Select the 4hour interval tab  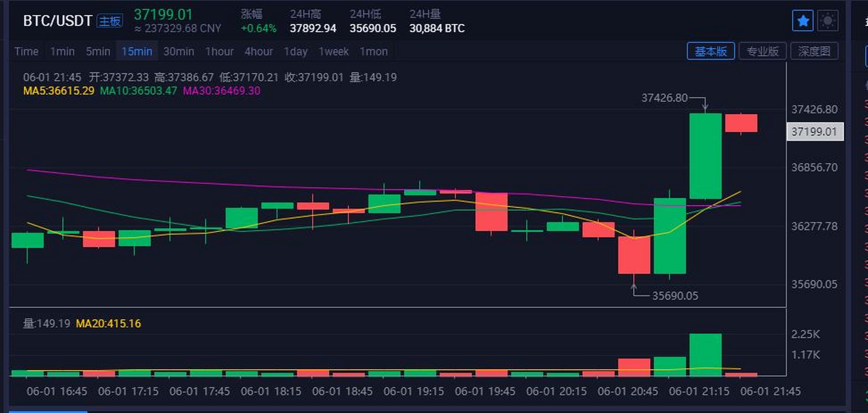259,52
